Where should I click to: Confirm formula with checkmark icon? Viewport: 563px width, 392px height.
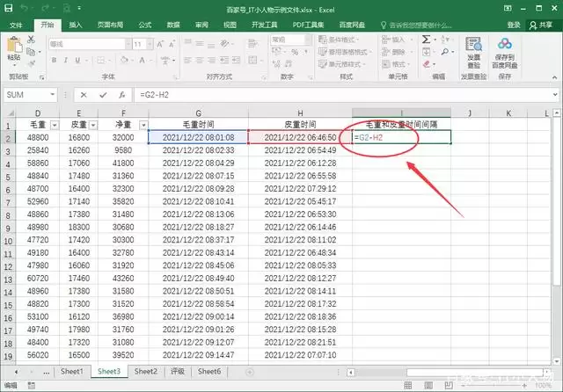[103, 95]
